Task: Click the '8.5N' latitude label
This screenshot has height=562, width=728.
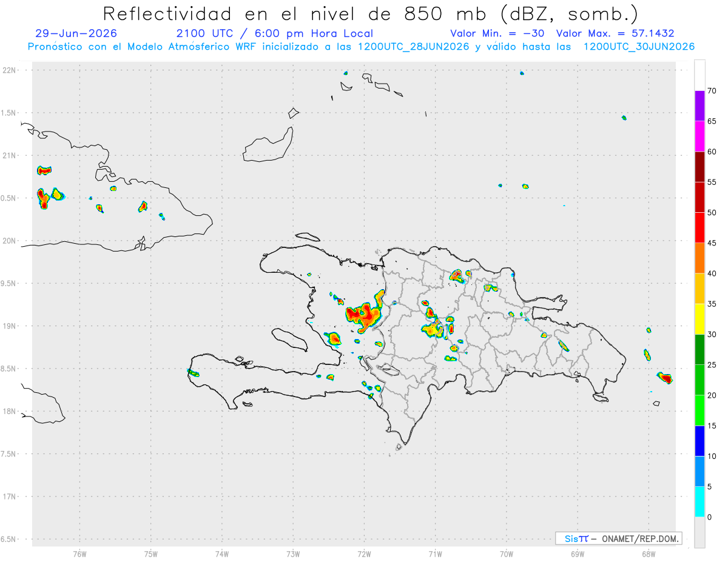Action: (9, 369)
